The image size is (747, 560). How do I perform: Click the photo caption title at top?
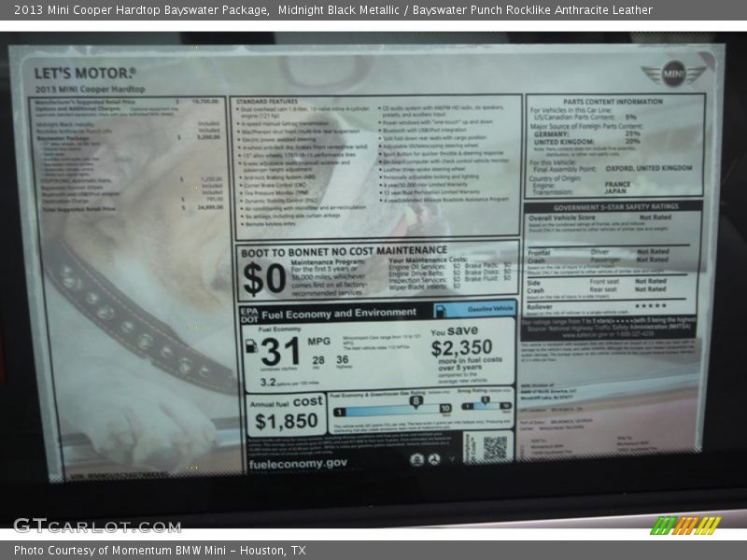(333, 10)
